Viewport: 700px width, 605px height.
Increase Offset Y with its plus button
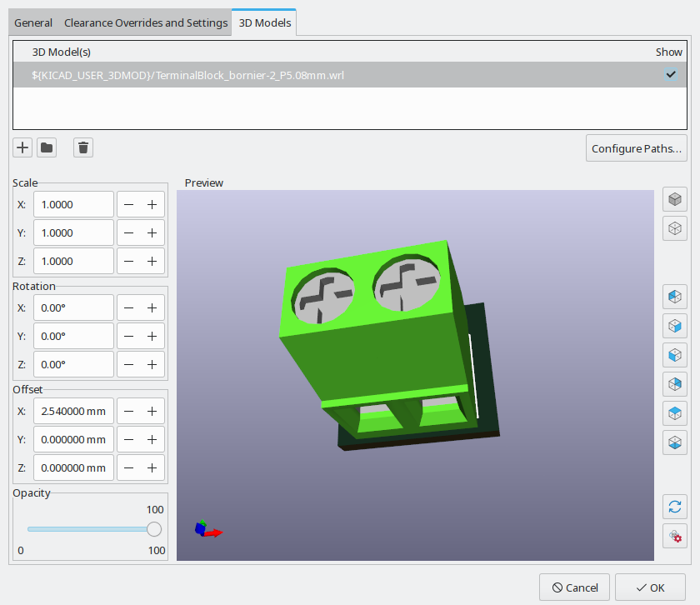pos(152,440)
